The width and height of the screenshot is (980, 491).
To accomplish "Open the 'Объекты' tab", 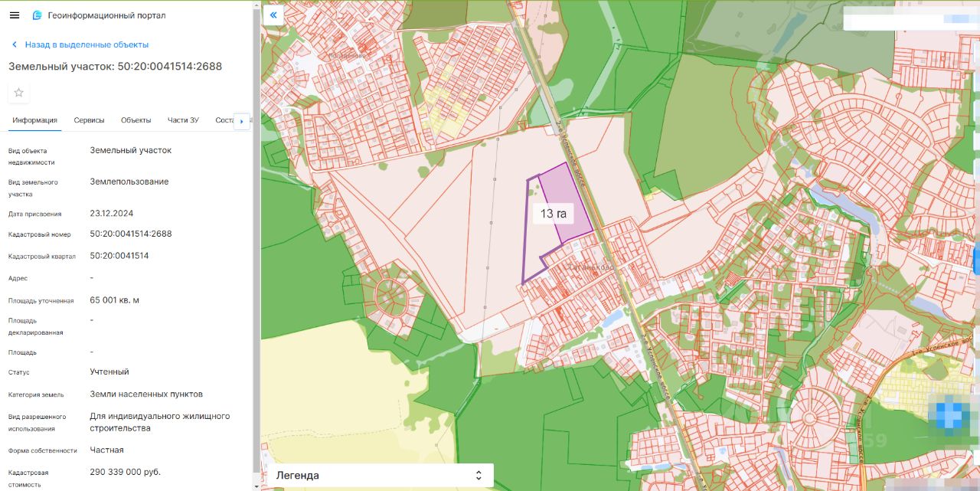I will tap(136, 120).
